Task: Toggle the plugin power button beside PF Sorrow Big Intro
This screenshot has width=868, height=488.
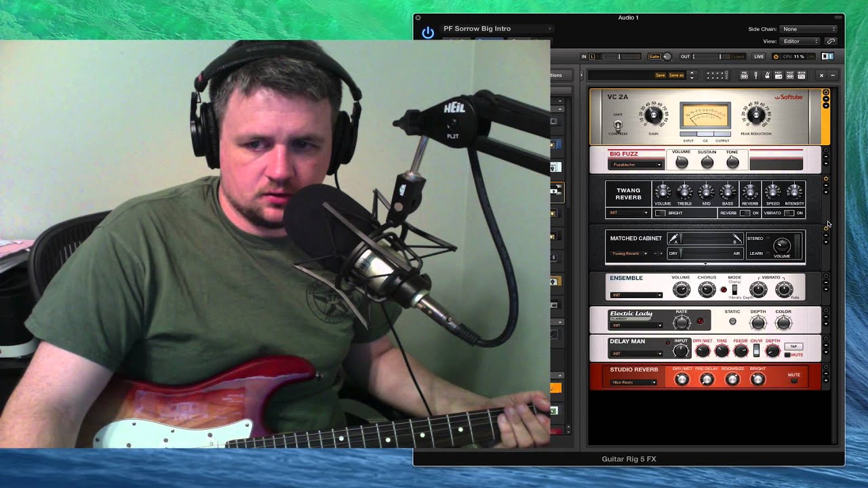Action: pos(427,33)
